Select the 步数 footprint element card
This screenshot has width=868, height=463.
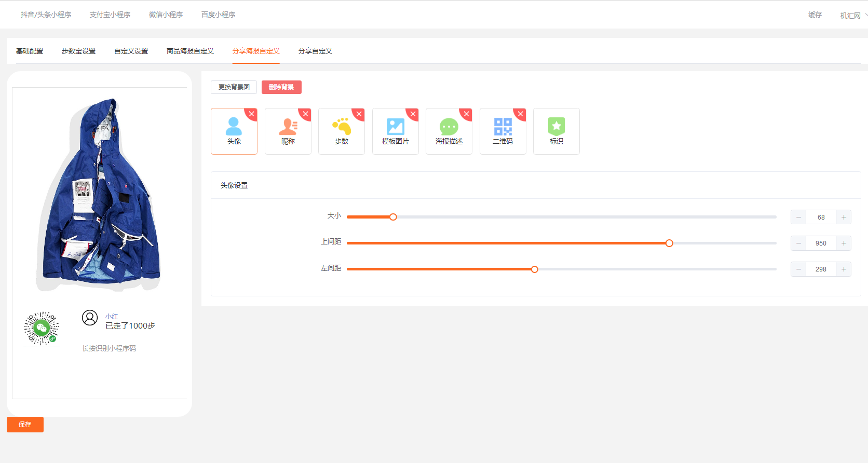coord(341,131)
